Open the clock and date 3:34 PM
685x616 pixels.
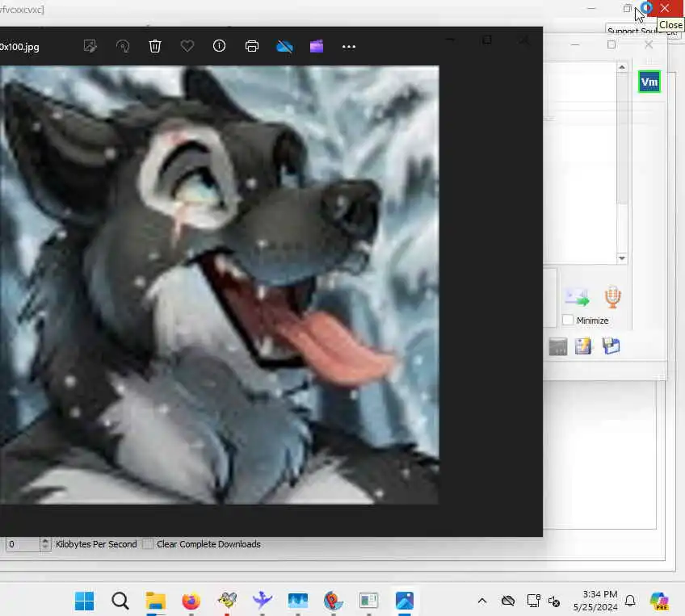(595, 601)
